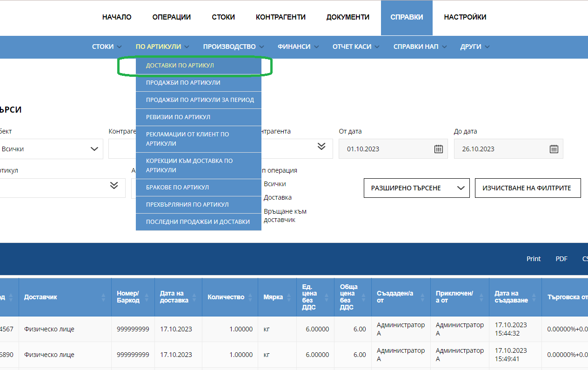Choose ПРЕХВЪРЛЯНИЯ ПО АРТИКУЛ menu entry
This screenshot has height=370, width=588.
(x=199, y=205)
